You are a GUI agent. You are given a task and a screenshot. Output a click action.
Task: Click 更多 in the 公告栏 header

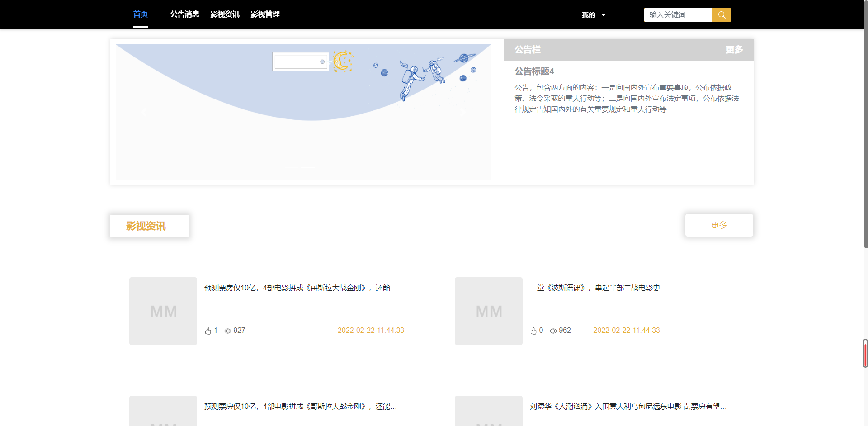[x=734, y=50]
